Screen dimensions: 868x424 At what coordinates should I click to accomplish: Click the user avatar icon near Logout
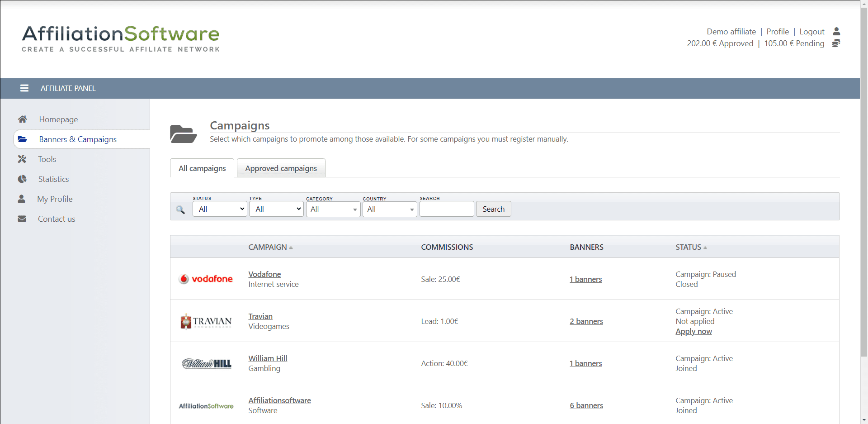coord(836,31)
